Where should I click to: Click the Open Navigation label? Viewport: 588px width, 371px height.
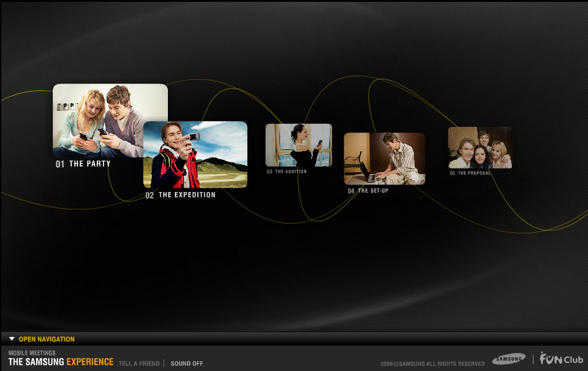coord(46,339)
